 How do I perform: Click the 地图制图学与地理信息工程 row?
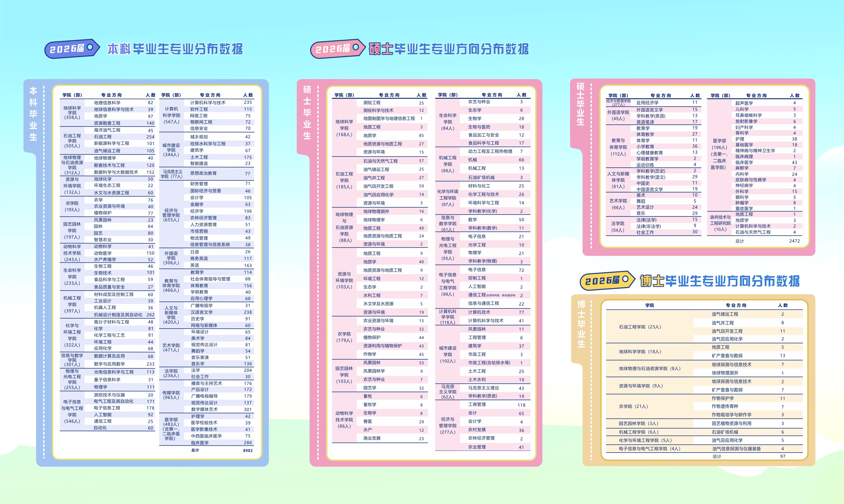[392, 119]
